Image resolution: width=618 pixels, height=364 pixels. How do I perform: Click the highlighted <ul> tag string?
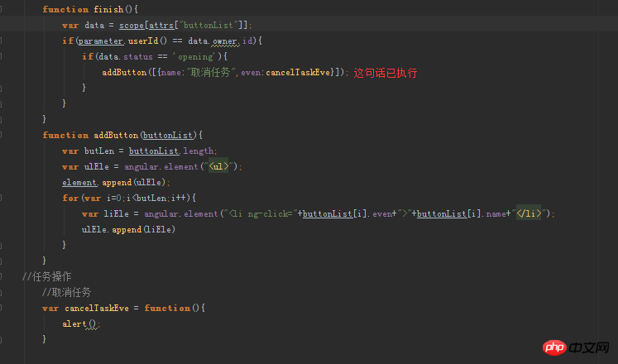tap(218, 166)
